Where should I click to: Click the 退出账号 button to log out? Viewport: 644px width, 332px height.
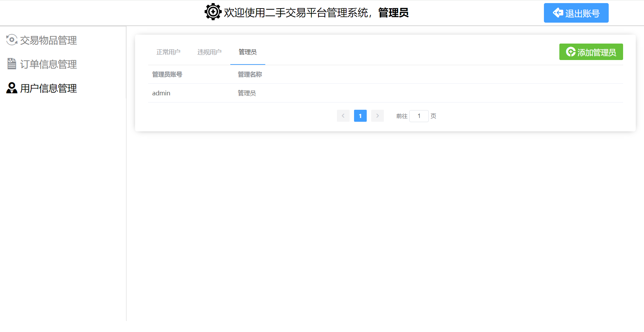(576, 13)
